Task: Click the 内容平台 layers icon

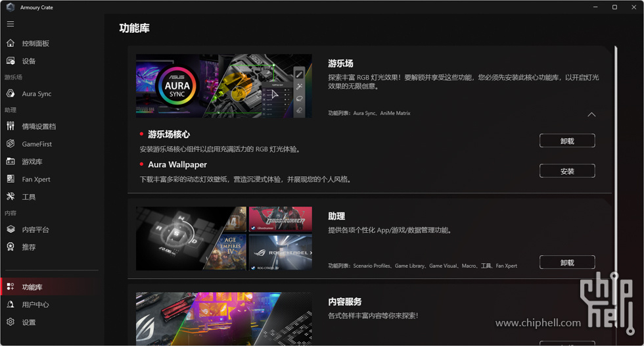Action: pyautogui.click(x=11, y=229)
